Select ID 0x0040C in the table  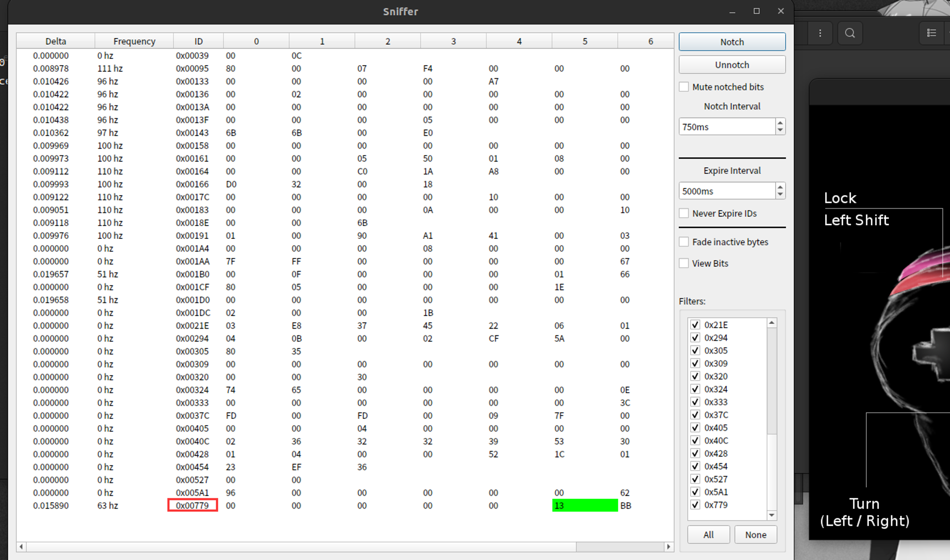(x=192, y=441)
